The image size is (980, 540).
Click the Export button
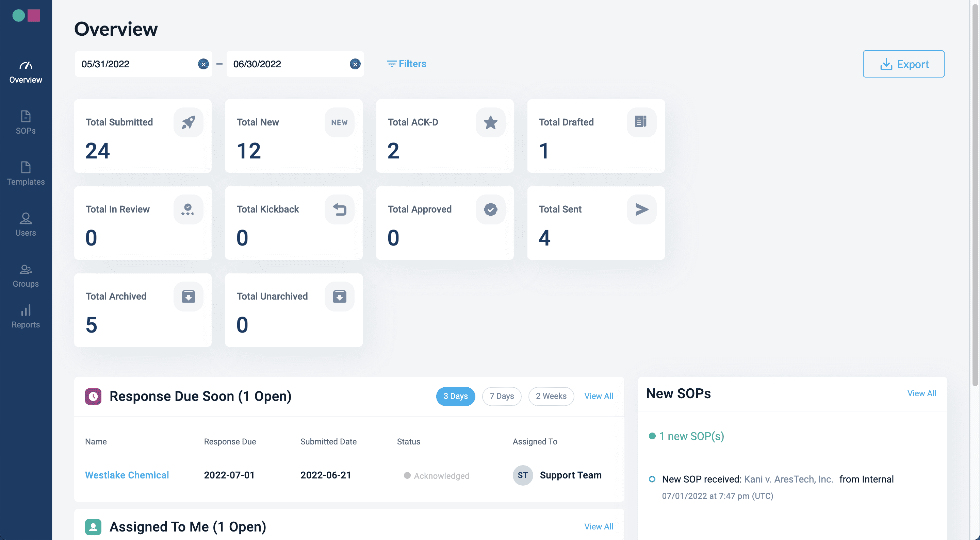pyautogui.click(x=903, y=64)
